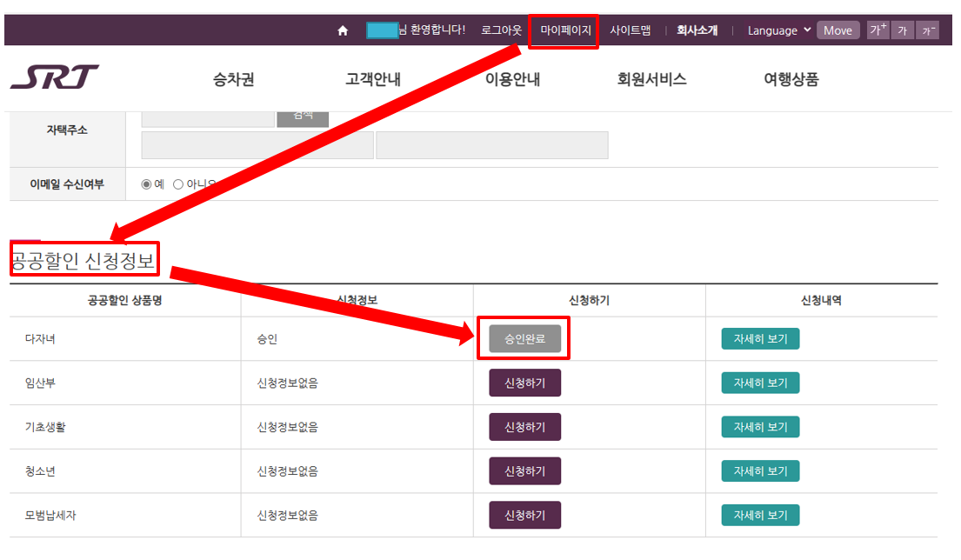This screenshot has width=961, height=560.
Task: Increase font size with the 가+ icon
Action: pos(878,30)
